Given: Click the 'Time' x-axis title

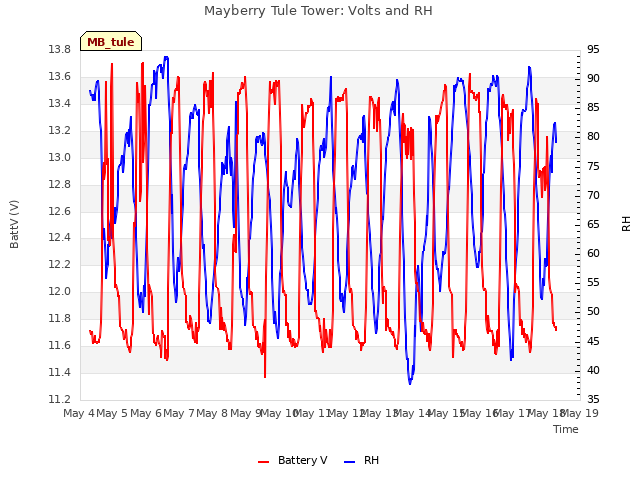Looking at the screenshot, I should pyautogui.click(x=566, y=429).
